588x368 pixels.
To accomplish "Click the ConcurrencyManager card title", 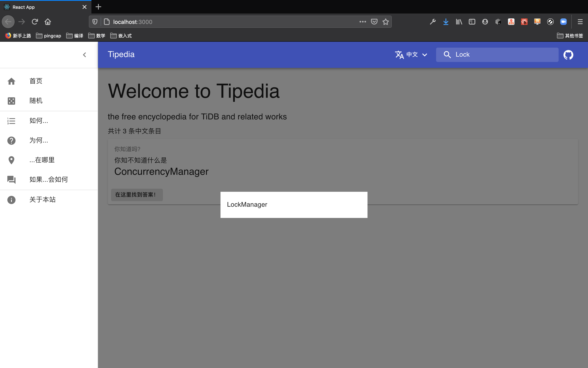I will [161, 172].
